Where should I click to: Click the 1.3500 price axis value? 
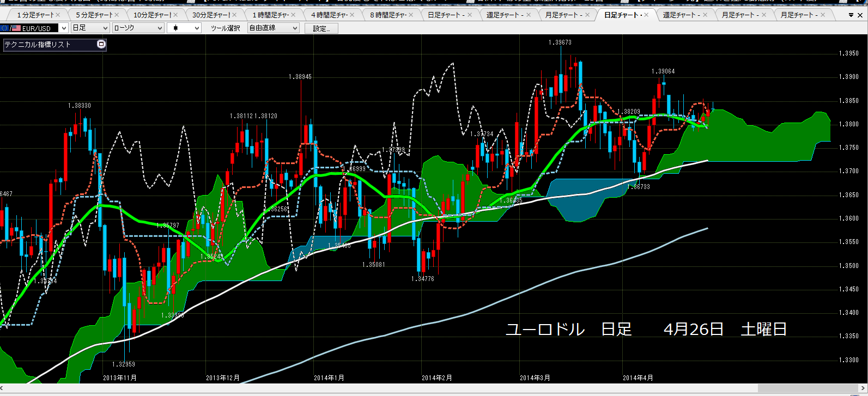coord(849,266)
